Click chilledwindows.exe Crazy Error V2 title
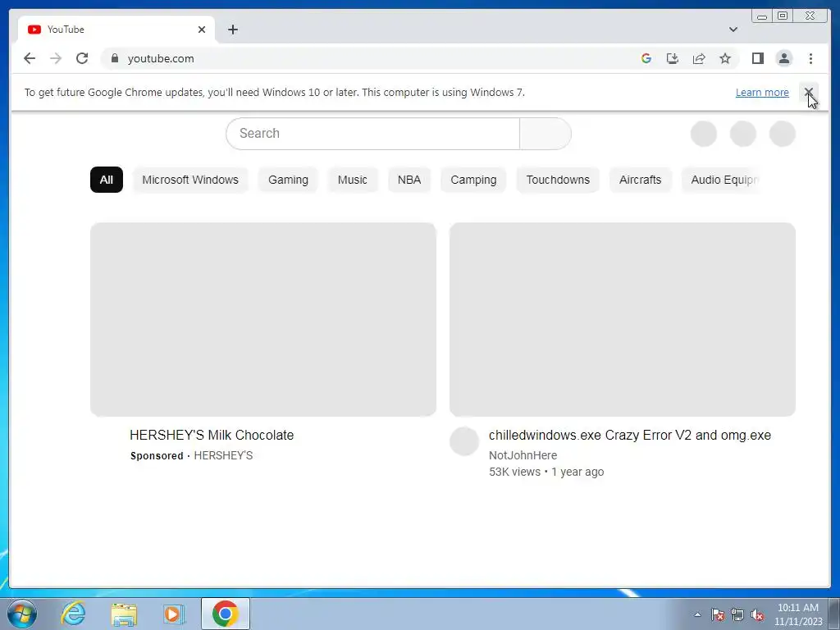The height and width of the screenshot is (630, 840). [x=629, y=435]
